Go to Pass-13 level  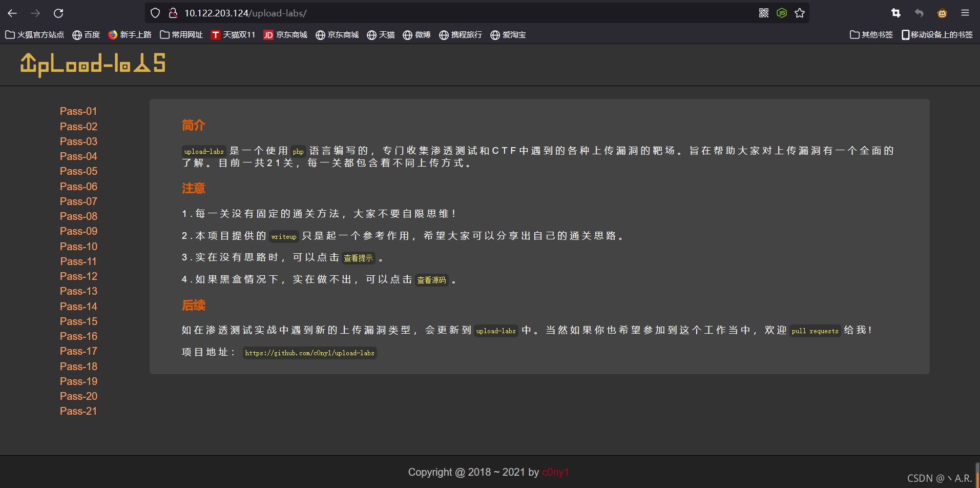pyautogui.click(x=78, y=291)
